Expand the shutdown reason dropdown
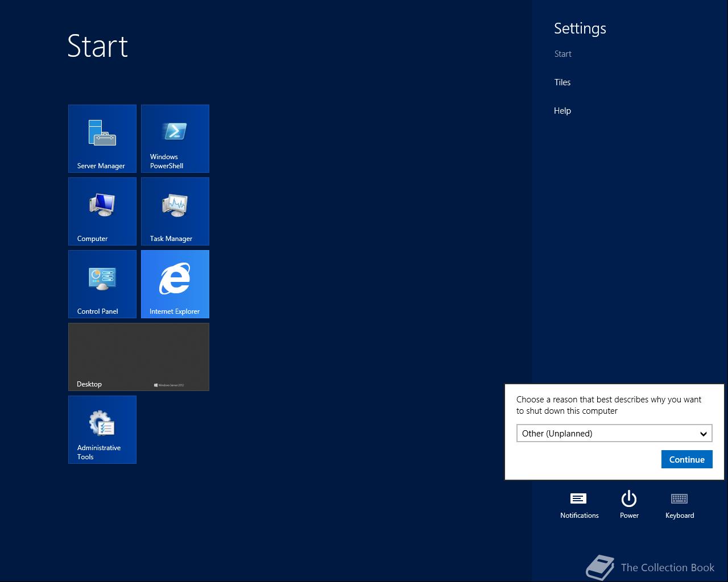 [x=614, y=433]
